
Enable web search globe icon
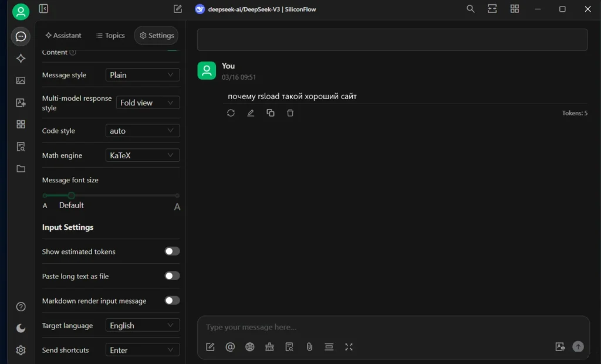[x=250, y=347]
